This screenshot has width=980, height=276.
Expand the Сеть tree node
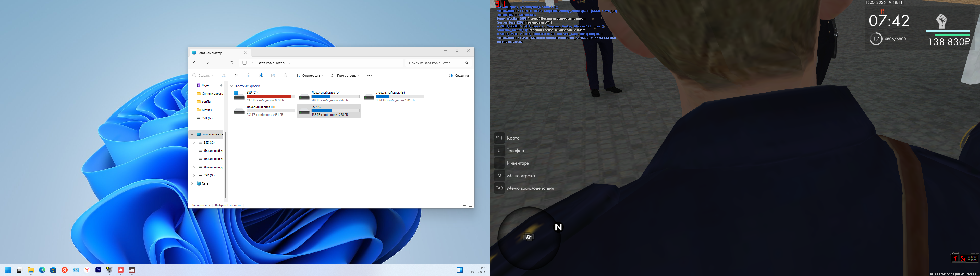192,183
